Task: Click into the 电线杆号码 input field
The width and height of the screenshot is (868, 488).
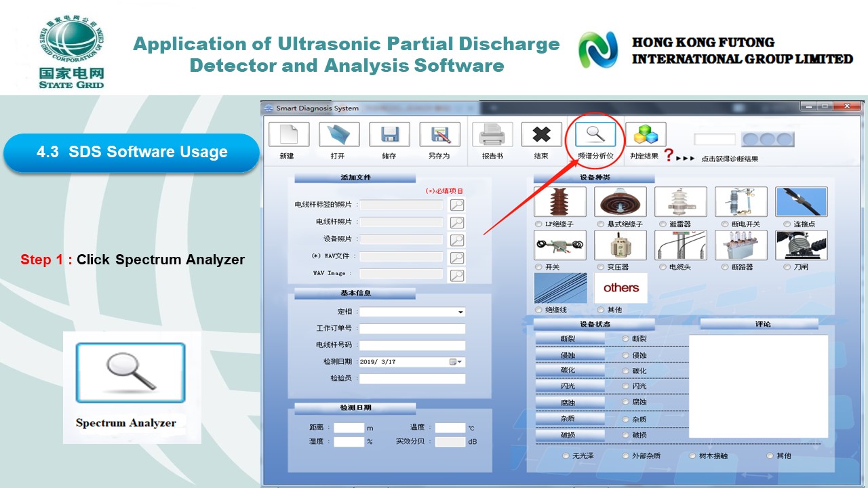Action: [412, 346]
